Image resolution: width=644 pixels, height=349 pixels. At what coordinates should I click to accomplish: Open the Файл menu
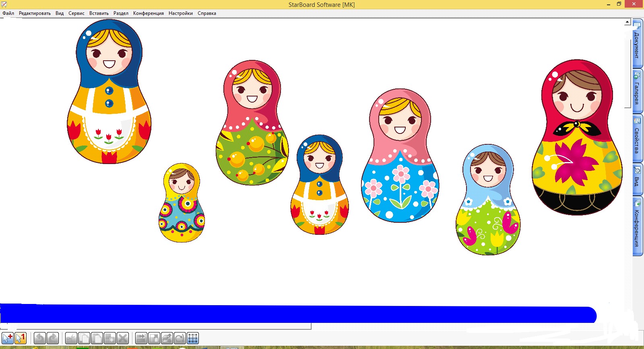(8, 13)
